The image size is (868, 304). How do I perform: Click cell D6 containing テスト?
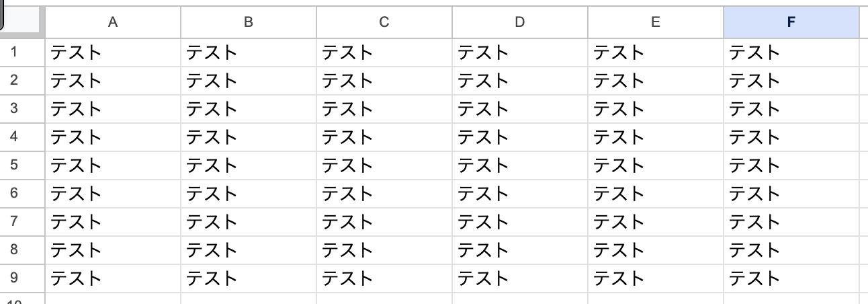(520, 194)
